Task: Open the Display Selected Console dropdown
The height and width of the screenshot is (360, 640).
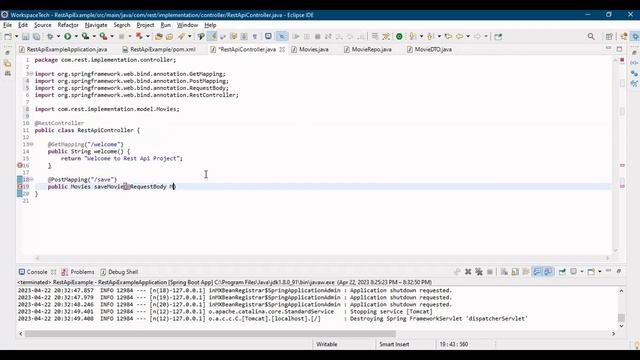Action: [582, 272]
